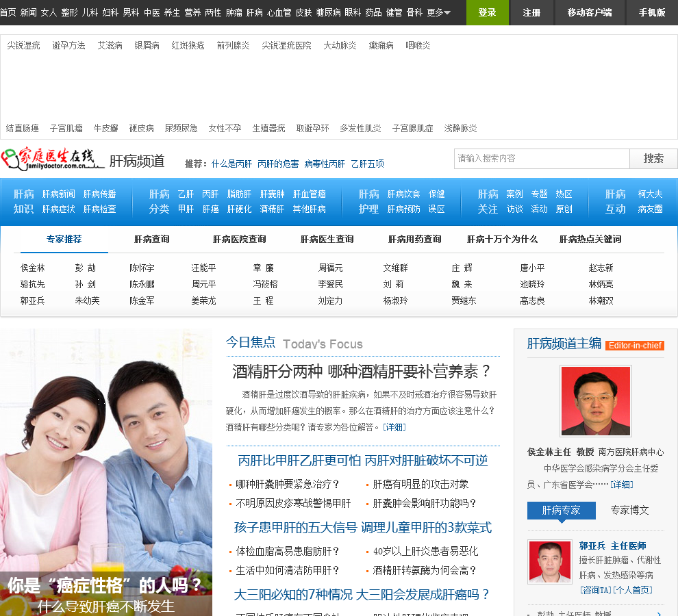
Task: Open hot keyword 子宫肌瘤
Action: (66, 129)
